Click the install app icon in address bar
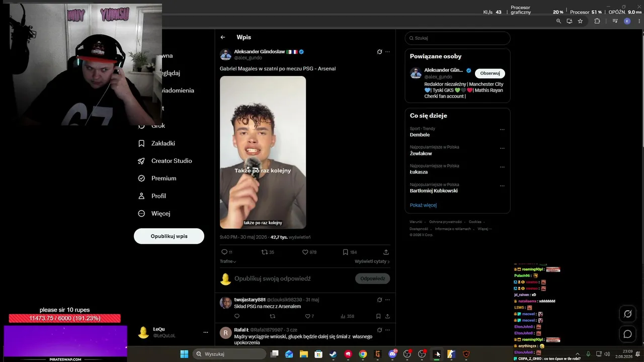Viewport: 644px width, 362px height. coord(570,21)
